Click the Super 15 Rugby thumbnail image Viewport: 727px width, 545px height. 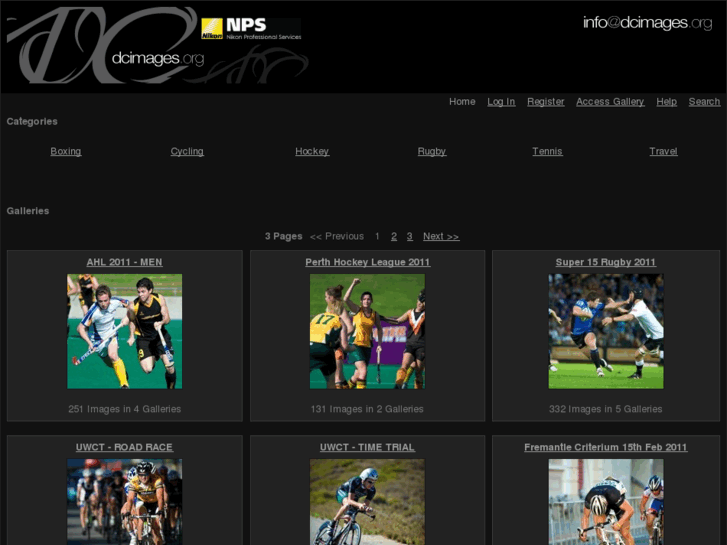click(x=606, y=331)
